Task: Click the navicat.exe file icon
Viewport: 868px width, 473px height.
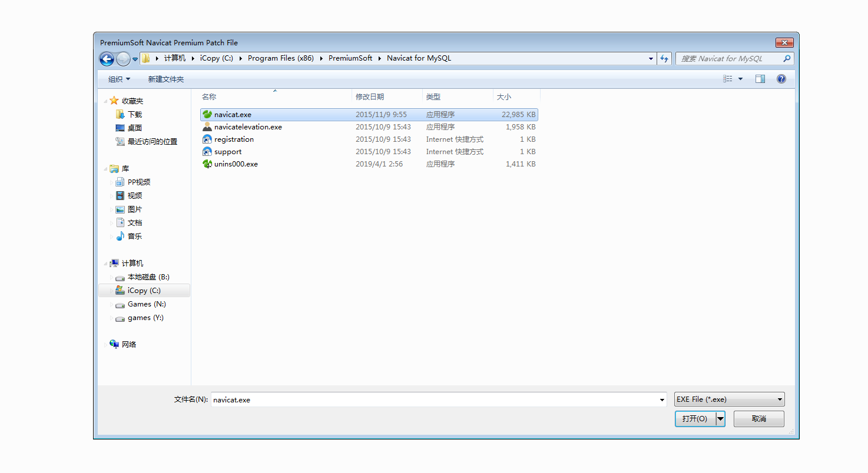Action: tap(207, 115)
